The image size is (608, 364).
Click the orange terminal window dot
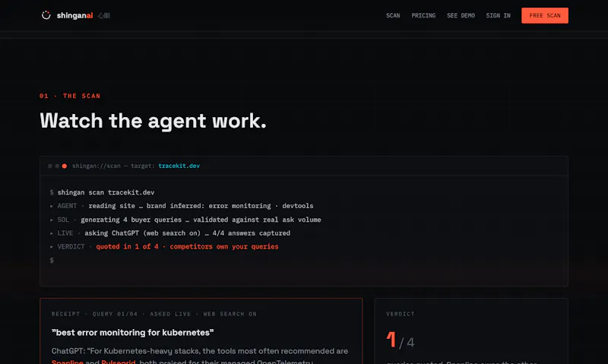pyautogui.click(x=65, y=166)
